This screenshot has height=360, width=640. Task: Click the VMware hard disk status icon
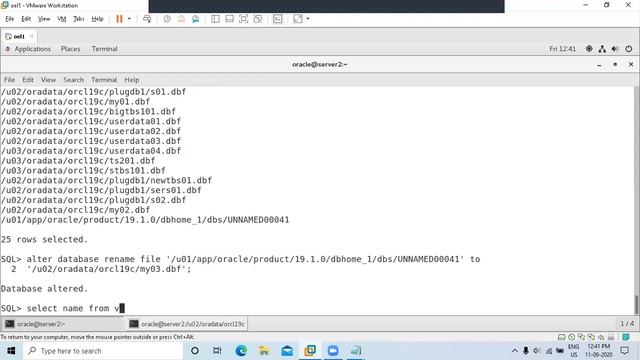(562, 337)
